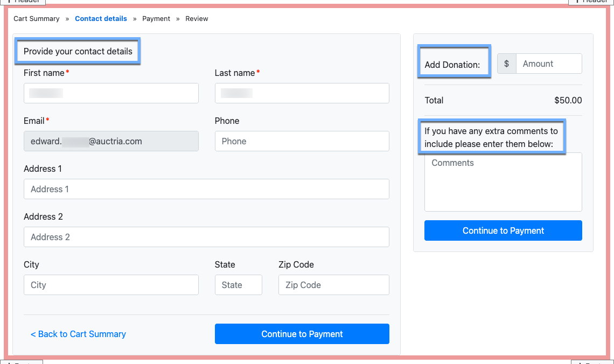Open the Review breadcrumb step
Viewport: 614px width, 364px height.
(x=197, y=19)
